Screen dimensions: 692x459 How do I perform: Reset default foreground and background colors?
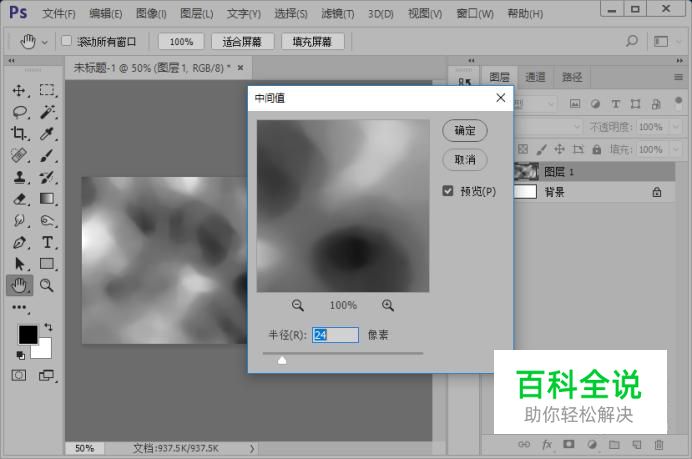[x=20, y=355]
